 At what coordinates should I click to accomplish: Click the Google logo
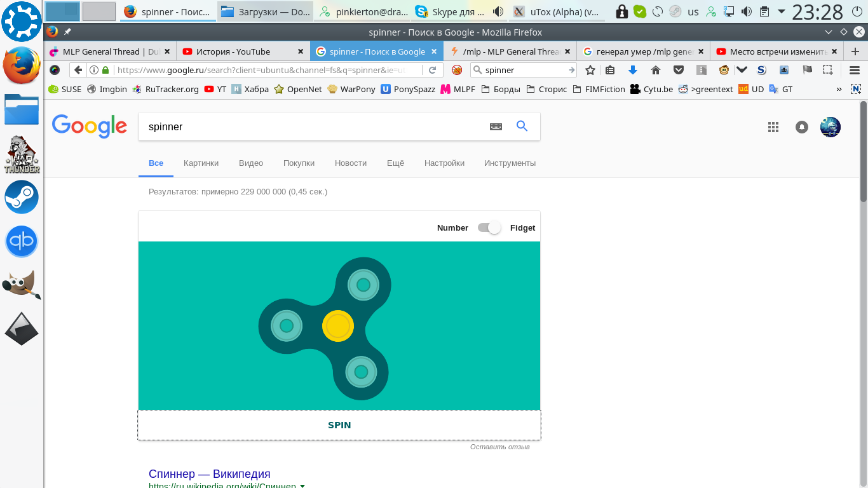click(90, 126)
